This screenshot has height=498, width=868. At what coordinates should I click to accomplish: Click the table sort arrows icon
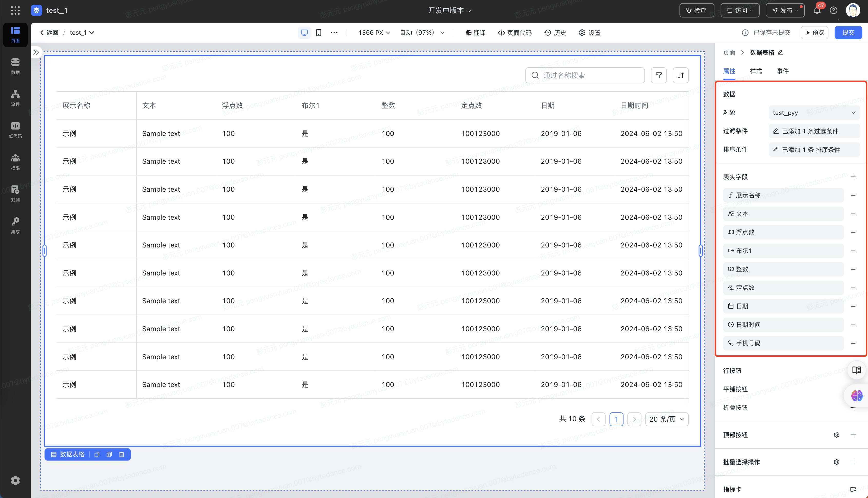point(680,75)
